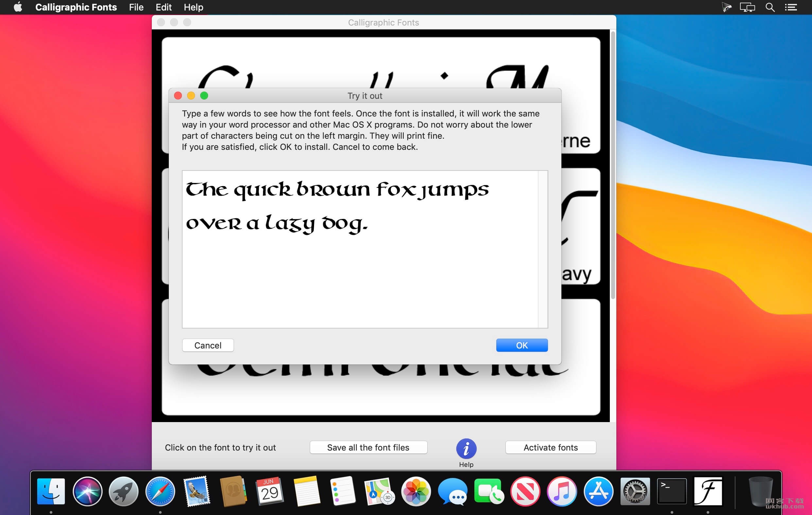Open Mail stamp icon in dock
The width and height of the screenshot is (812, 515).
point(197,491)
